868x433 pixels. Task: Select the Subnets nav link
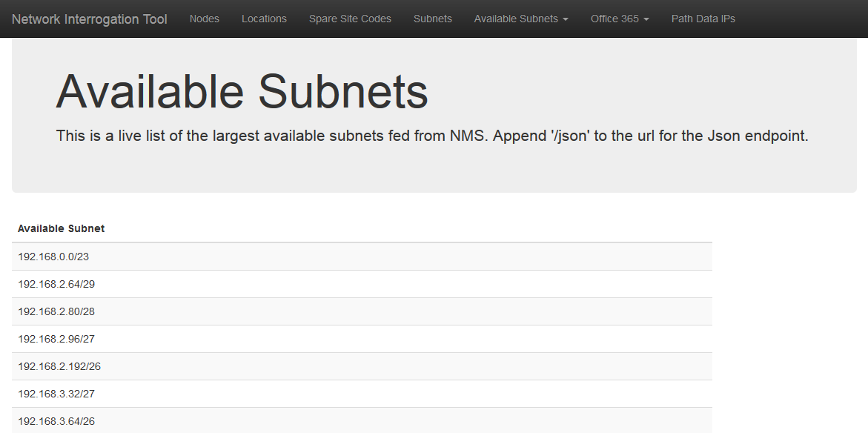(433, 19)
